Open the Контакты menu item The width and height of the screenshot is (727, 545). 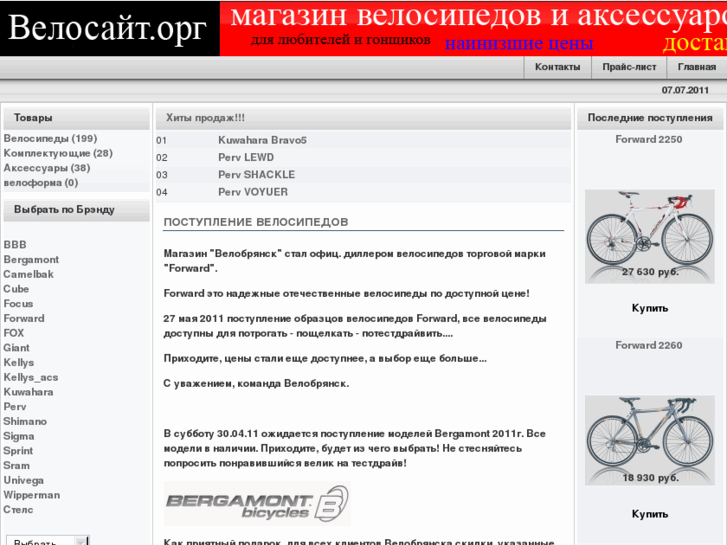[x=557, y=67]
